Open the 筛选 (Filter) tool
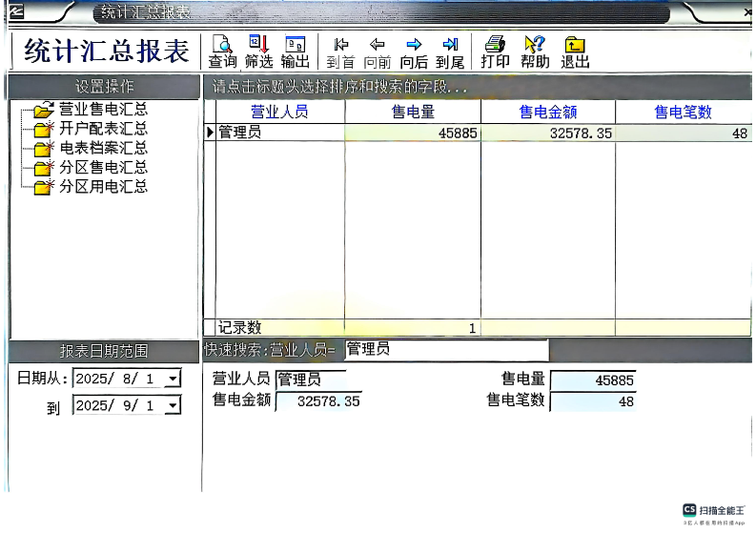The width and height of the screenshot is (756, 534). pyautogui.click(x=258, y=51)
